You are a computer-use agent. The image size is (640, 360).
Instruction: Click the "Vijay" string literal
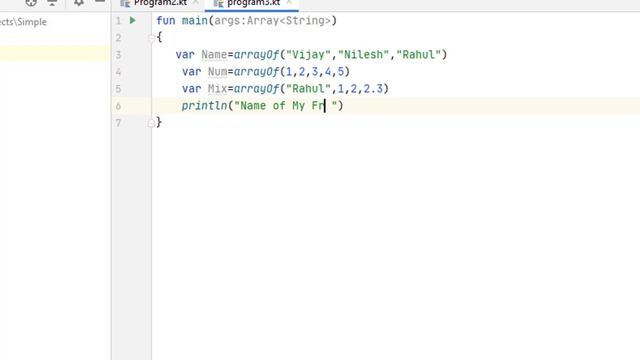click(x=308, y=55)
